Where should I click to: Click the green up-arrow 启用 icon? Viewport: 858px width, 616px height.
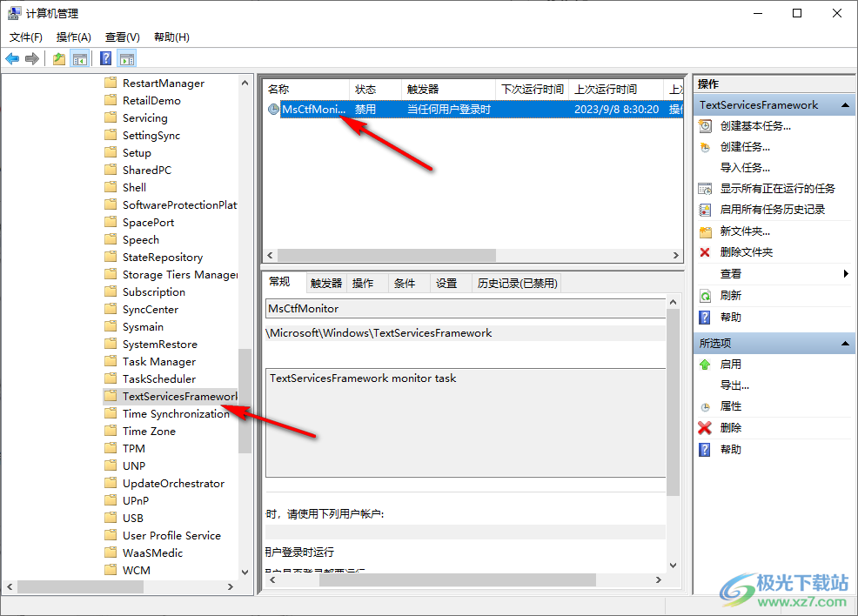click(x=705, y=365)
